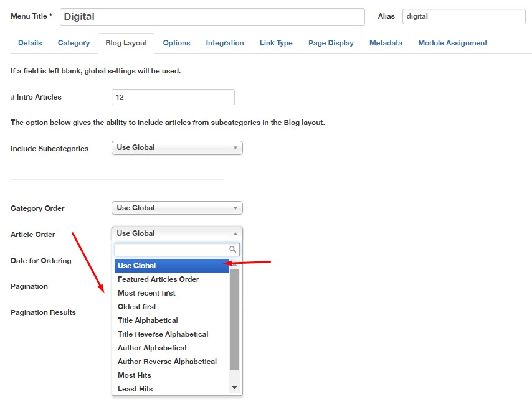Switch to the Integration tab
The image size is (532, 407).
point(225,43)
